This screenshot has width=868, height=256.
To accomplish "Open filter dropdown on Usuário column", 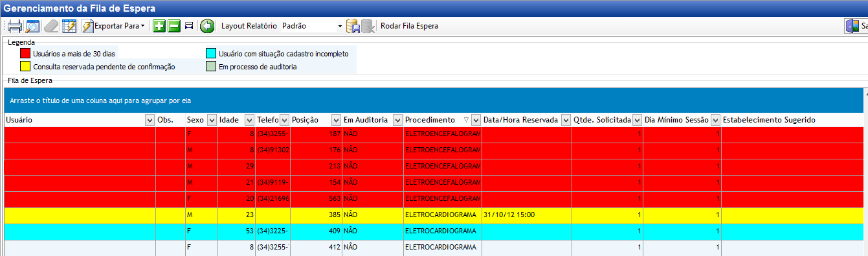I will (x=150, y=120).
